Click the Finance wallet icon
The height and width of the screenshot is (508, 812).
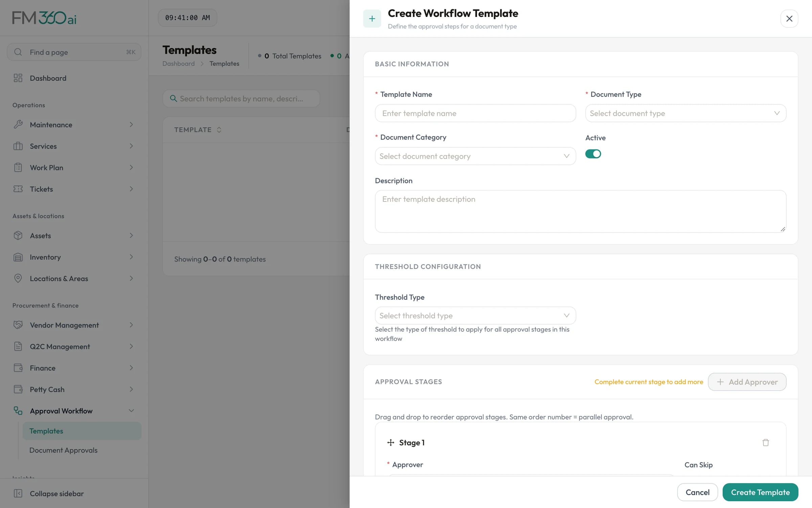[18, 368]
